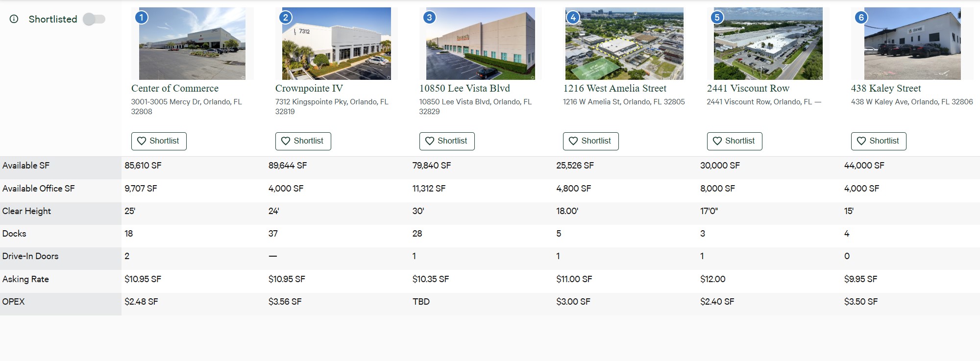Open the Crownpointe IV listing
The height and width of the screenshot is (361, 980).
pyautogui.click(x=309, y=88)
